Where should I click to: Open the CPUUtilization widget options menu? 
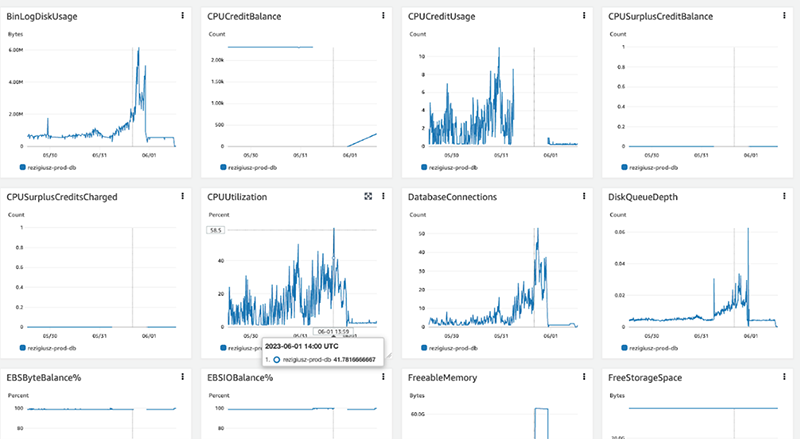click(x=383, y=196)
